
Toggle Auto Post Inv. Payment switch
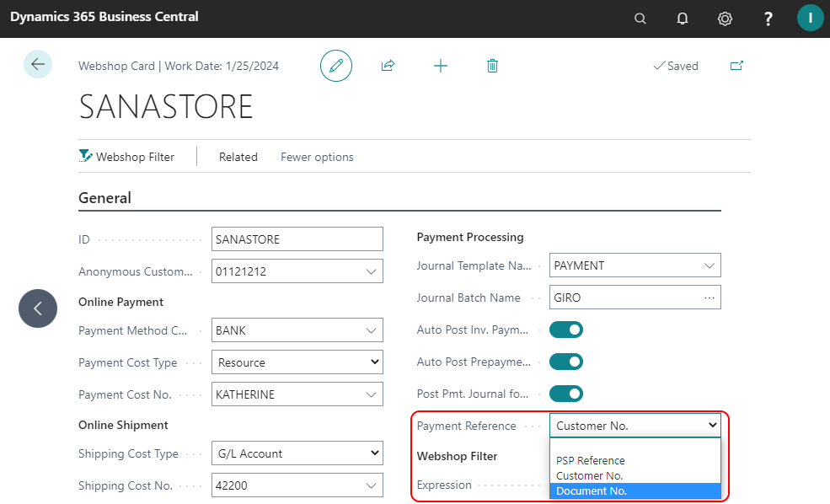tap(566, 330)
